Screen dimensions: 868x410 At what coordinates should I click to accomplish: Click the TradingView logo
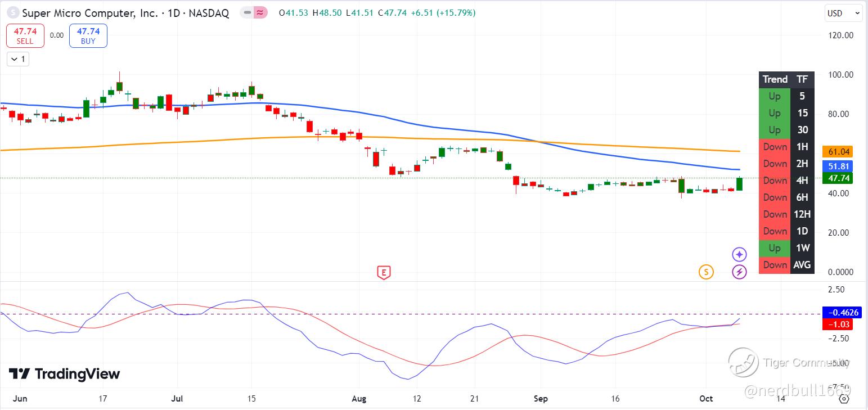[x=64, y=374]
